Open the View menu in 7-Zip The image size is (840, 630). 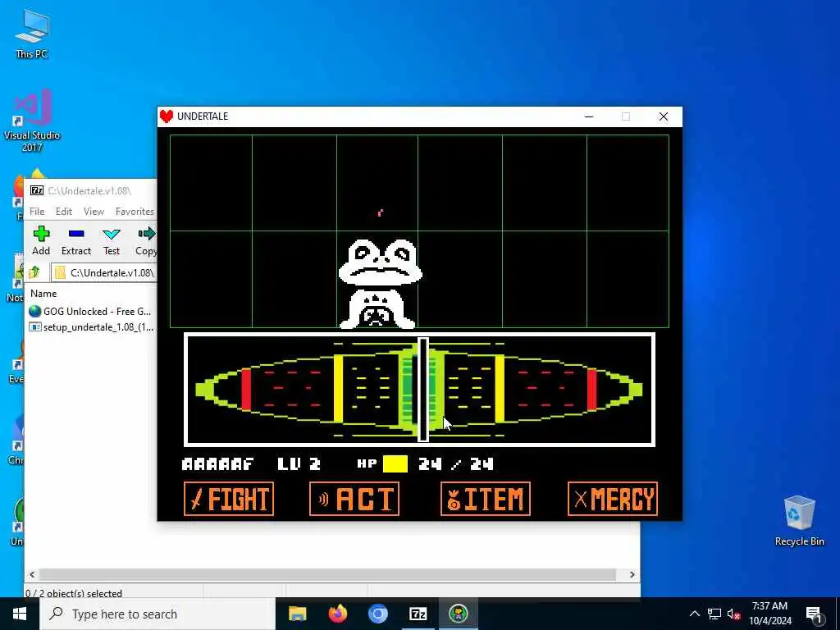(94, 212)
